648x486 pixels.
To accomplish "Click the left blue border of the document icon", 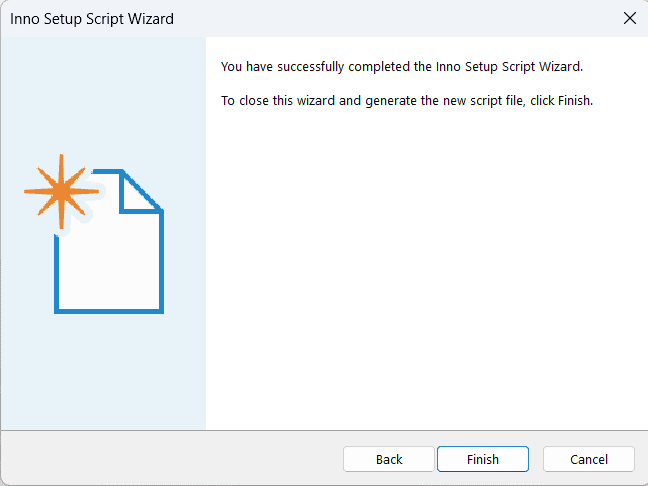I will coord(59,270).
